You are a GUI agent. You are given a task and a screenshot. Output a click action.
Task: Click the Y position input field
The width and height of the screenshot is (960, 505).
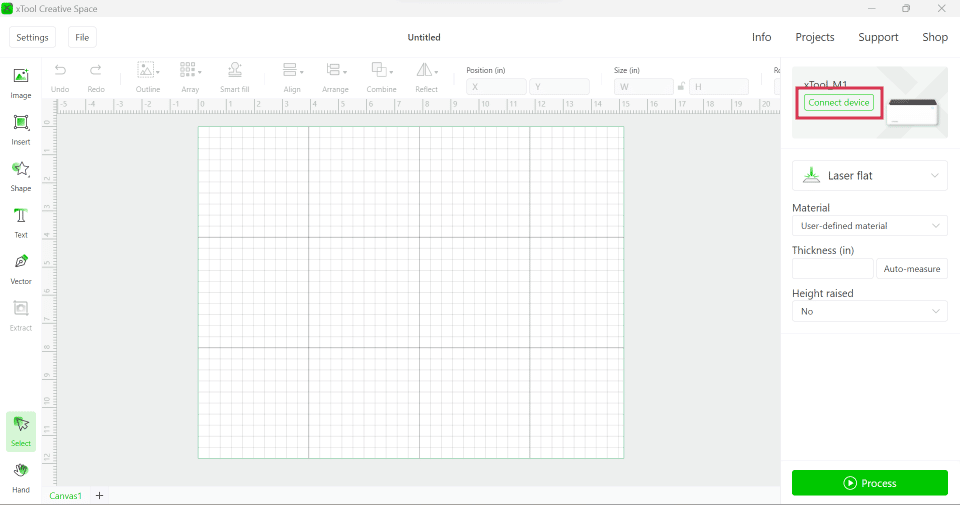tap(559, 87)
